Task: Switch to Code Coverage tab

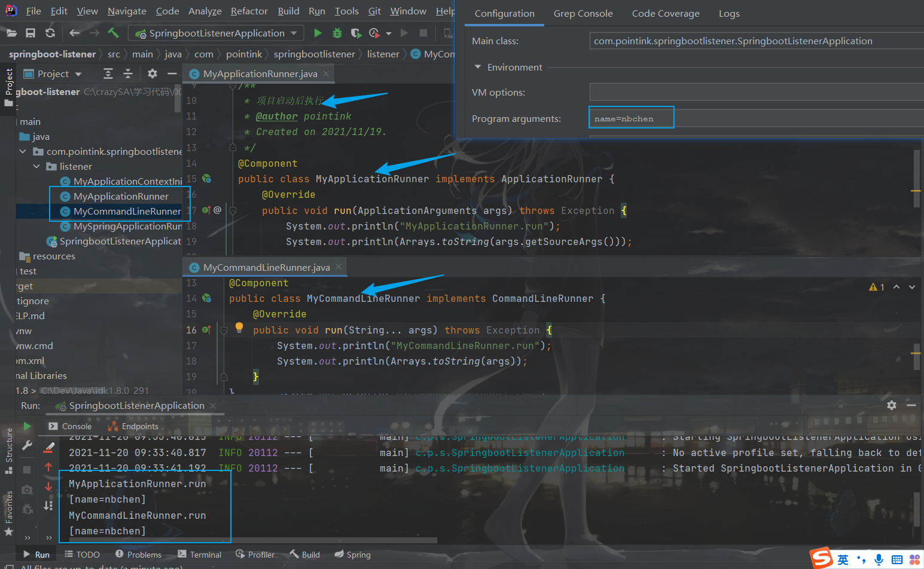Action: (x=666, y=13)
